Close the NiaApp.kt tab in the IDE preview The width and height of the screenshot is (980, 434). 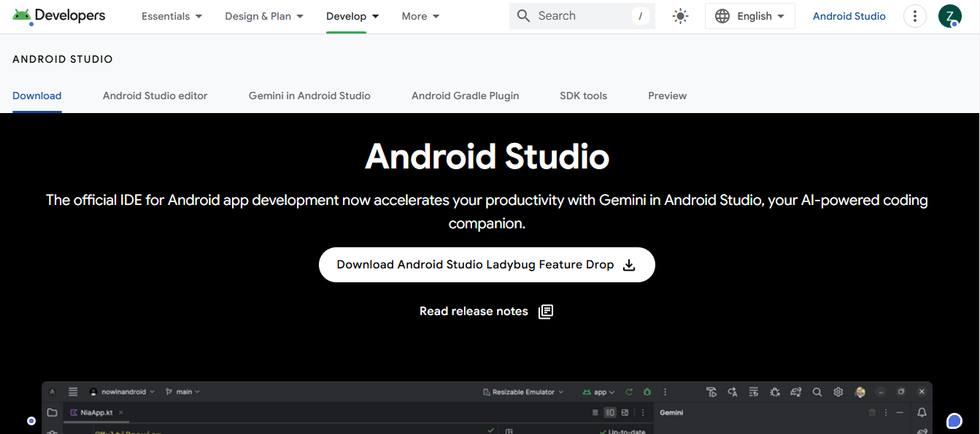tap(121, 413)
